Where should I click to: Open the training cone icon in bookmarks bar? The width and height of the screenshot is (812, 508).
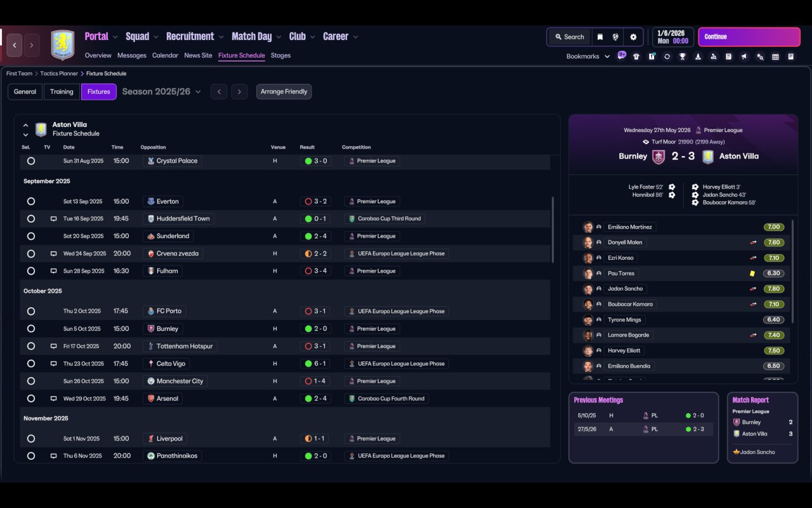pos(698,57)
